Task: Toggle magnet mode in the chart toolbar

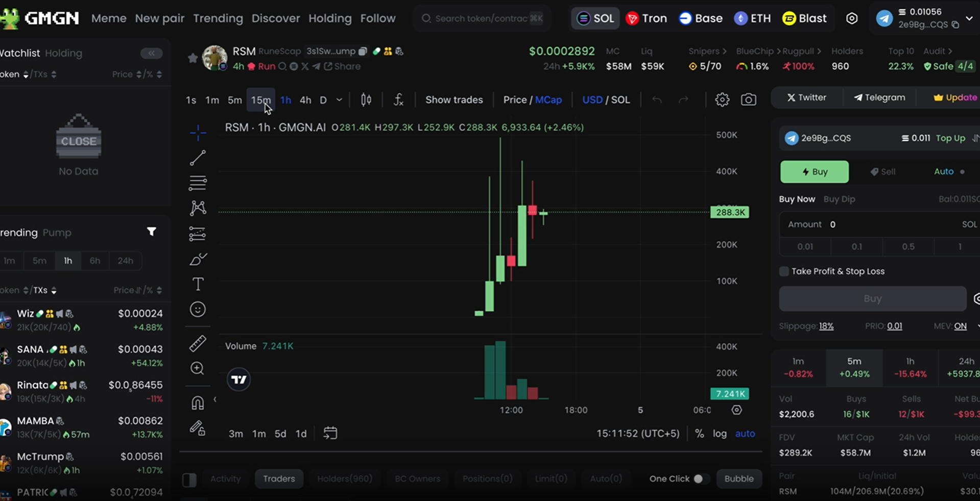Action: 198,403
